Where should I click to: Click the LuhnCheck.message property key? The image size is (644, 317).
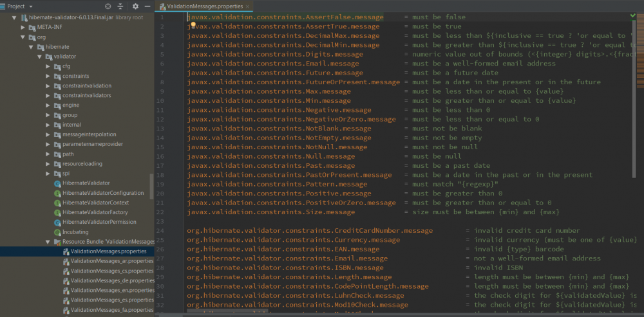(296, 296)
